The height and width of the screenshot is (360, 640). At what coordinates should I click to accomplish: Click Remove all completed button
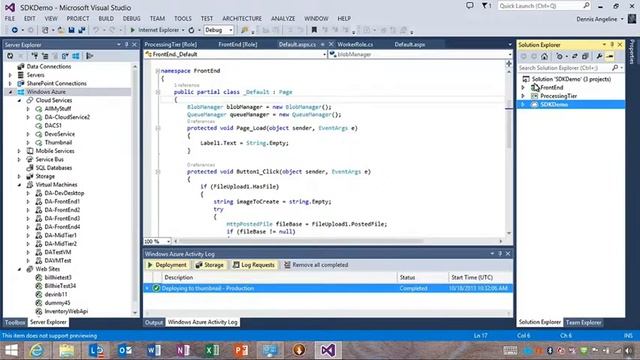coord(316,265)
